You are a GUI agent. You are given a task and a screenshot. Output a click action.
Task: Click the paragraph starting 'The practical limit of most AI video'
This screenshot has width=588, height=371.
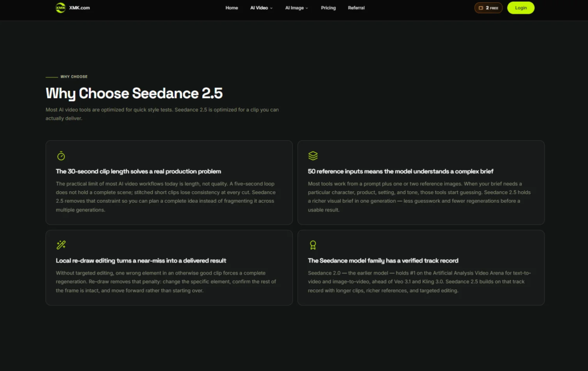coord(166,197)
